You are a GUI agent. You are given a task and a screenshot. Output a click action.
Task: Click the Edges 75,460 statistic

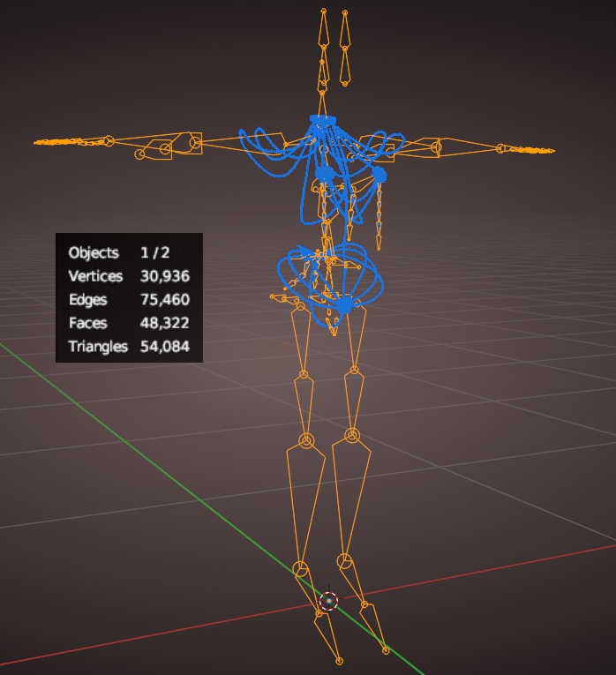coord(129,300)
